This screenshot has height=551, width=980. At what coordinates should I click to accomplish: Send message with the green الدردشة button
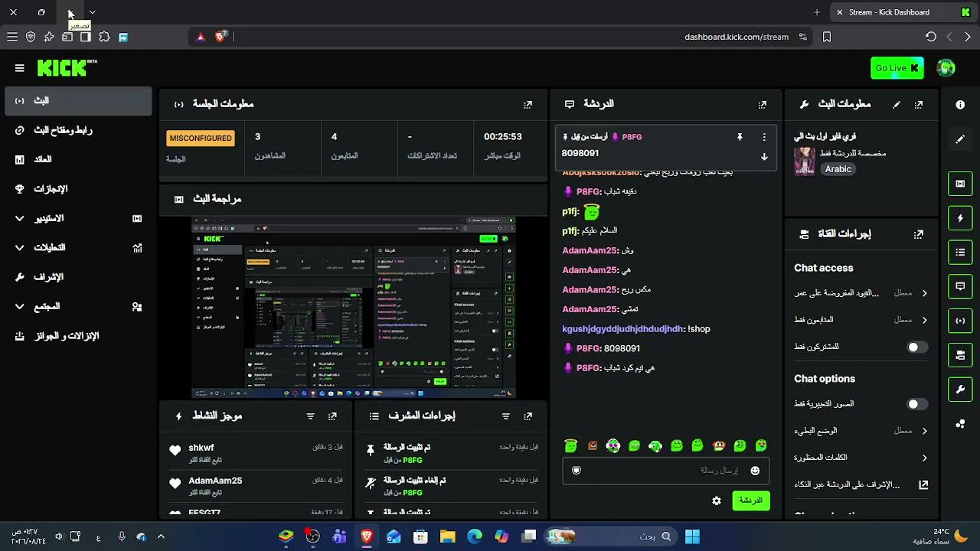[x=751, y=500]
